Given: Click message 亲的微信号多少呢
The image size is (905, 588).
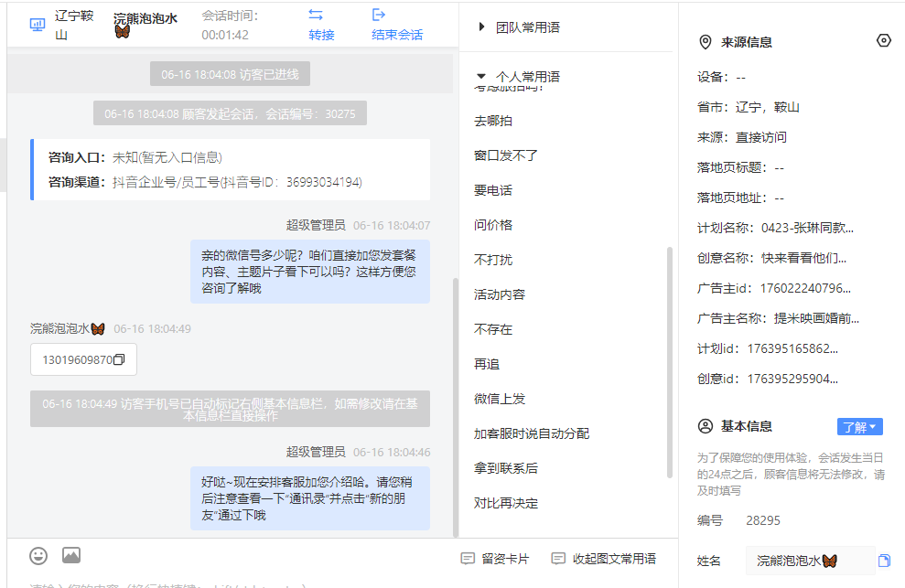Looking at the screenshot, I should point(310,272).
